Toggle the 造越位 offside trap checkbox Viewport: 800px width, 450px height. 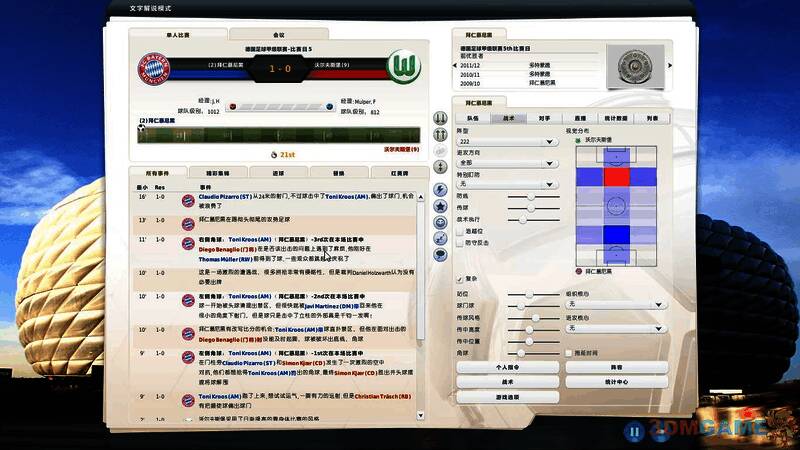click(x=460, y=229)
